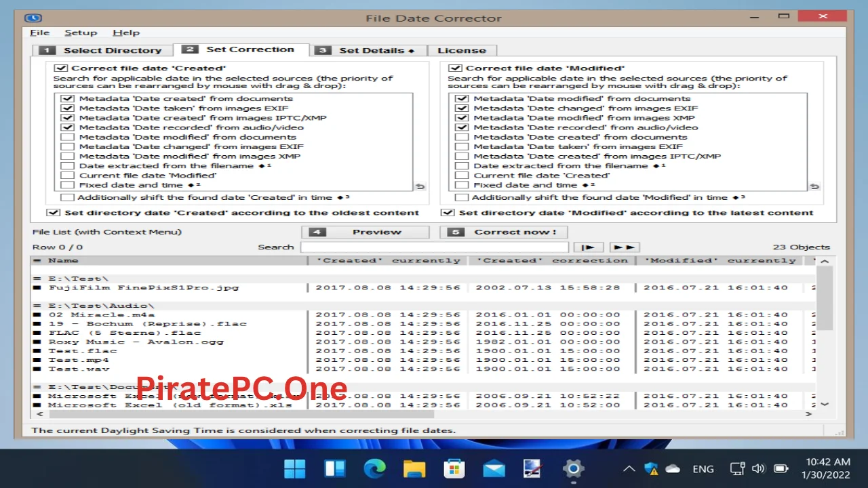This screenshot has width=868, height=488.
Task: Click the 'Correct now !' button
Action: tap(504, 232)
